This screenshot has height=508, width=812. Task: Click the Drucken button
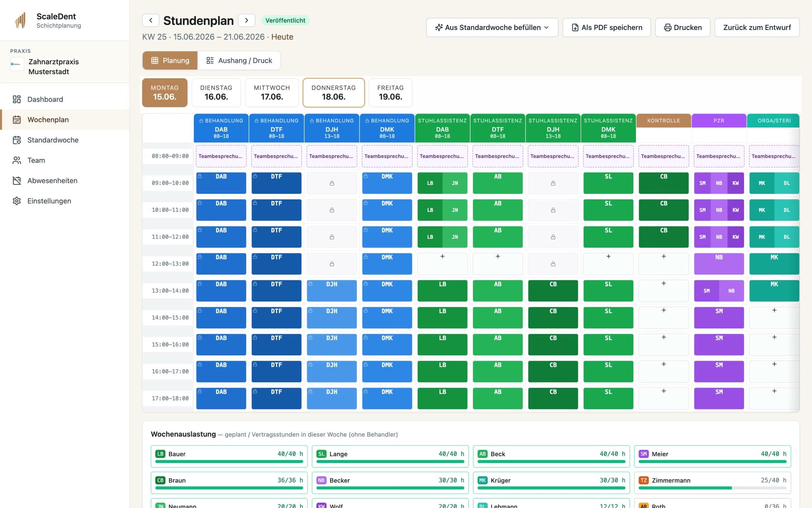(x=682, y=27)
